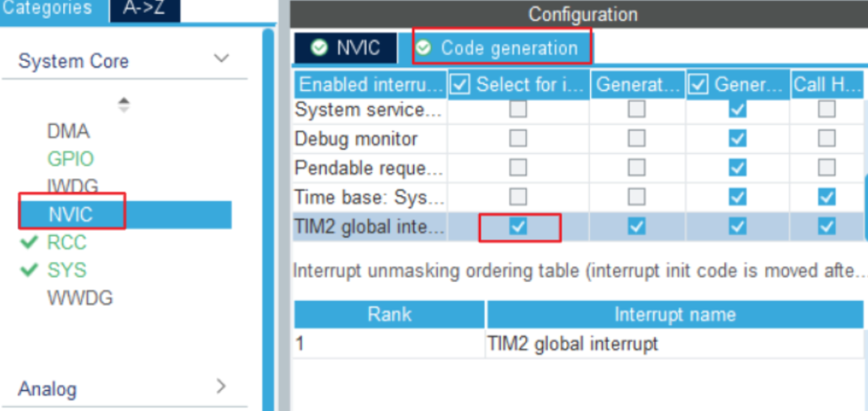Click the Interrupt name column header
This screenshot has width=868, height=411.
(x=675, y=315)
